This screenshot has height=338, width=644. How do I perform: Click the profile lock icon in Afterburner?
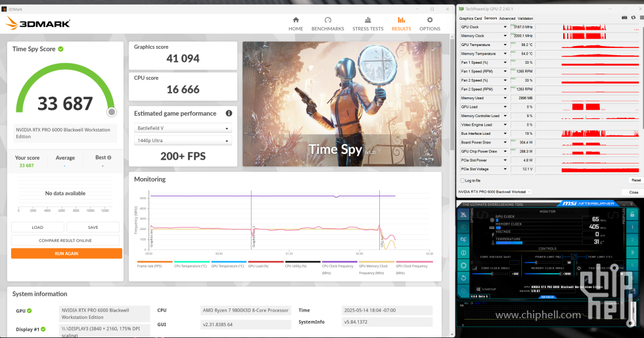[632, 214]
